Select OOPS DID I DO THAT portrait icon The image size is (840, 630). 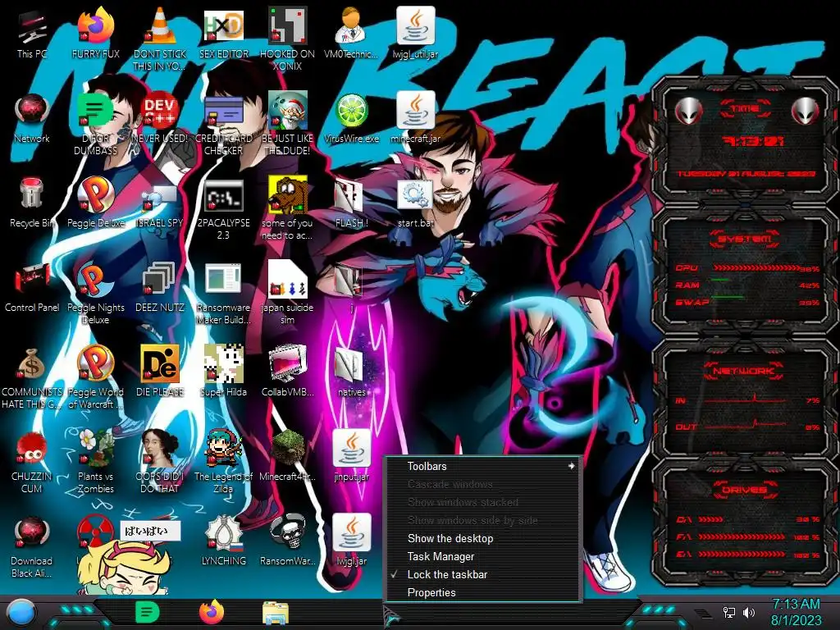click(160, 449)
